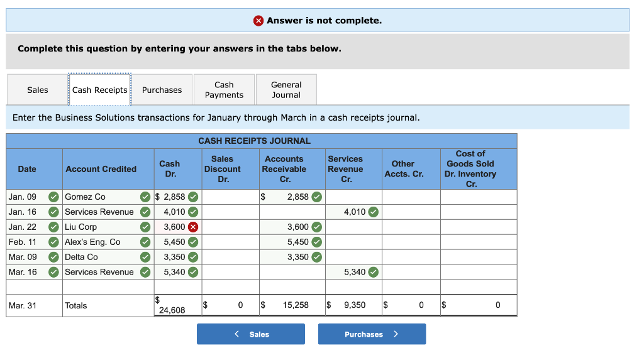This screenshot has width=644, height=353.
Task: Open the Cash Payments tab
Action: (x=225, y=90)
